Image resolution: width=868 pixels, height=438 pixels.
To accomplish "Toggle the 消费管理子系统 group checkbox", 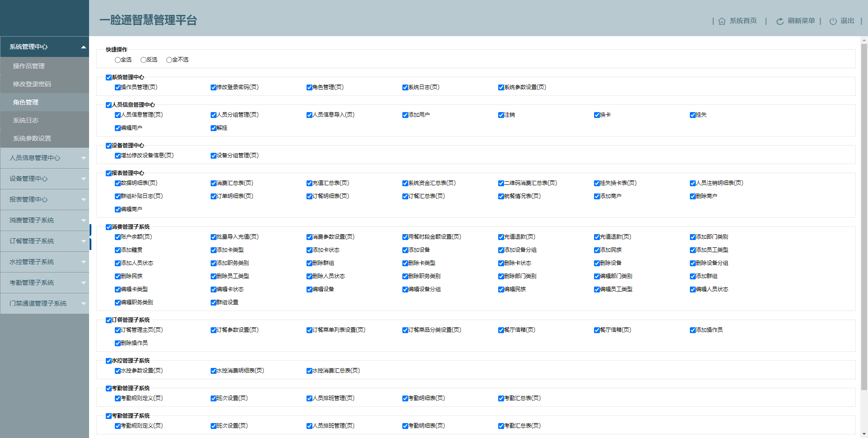I will pyautogui.click(x=108, y=227).
